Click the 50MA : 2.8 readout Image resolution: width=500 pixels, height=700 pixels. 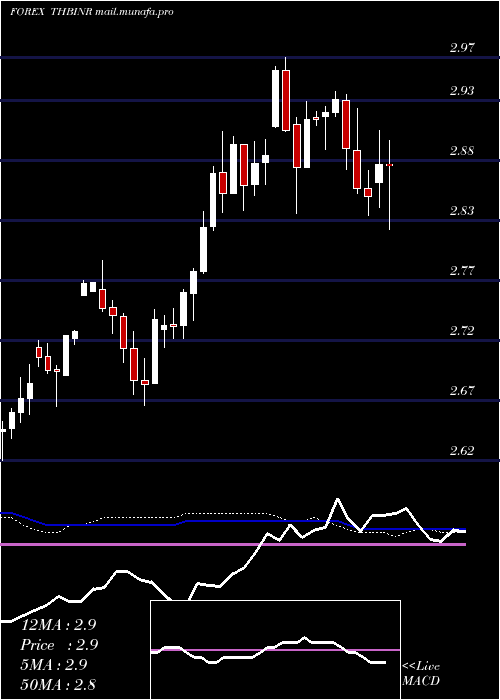[58, 685]
